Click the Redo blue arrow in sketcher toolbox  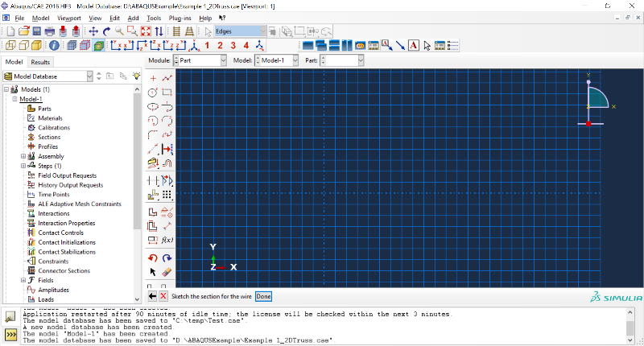tap(167, 257)
